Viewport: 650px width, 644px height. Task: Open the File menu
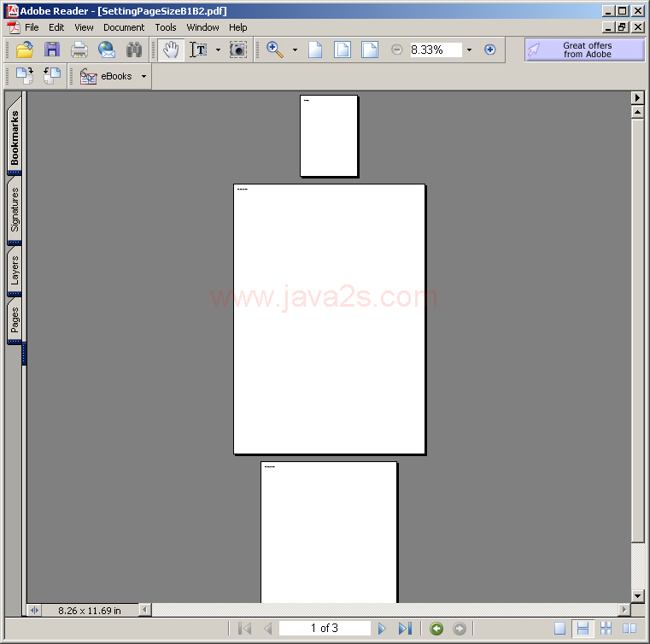(32, 27)
